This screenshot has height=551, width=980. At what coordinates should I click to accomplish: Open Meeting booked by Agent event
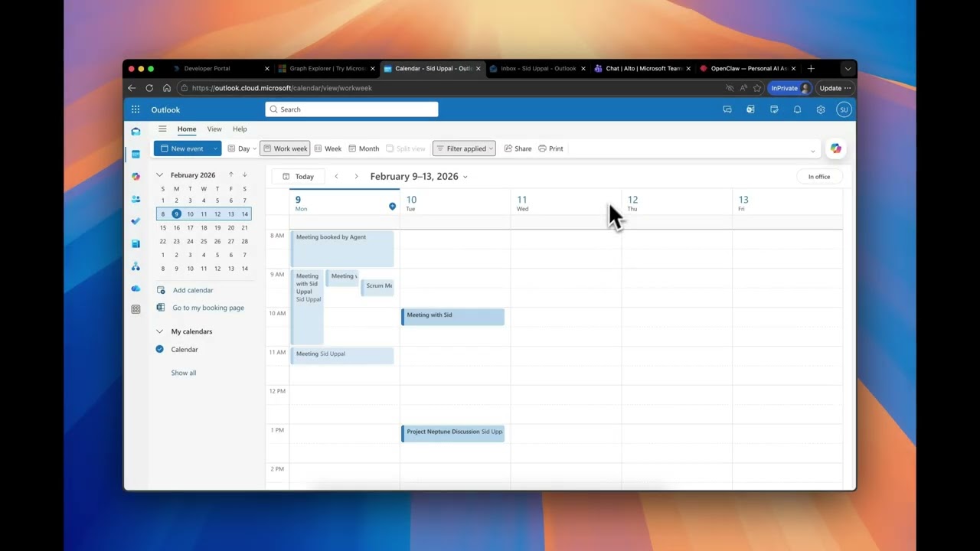pyautogui.click(x=342, y=249)
